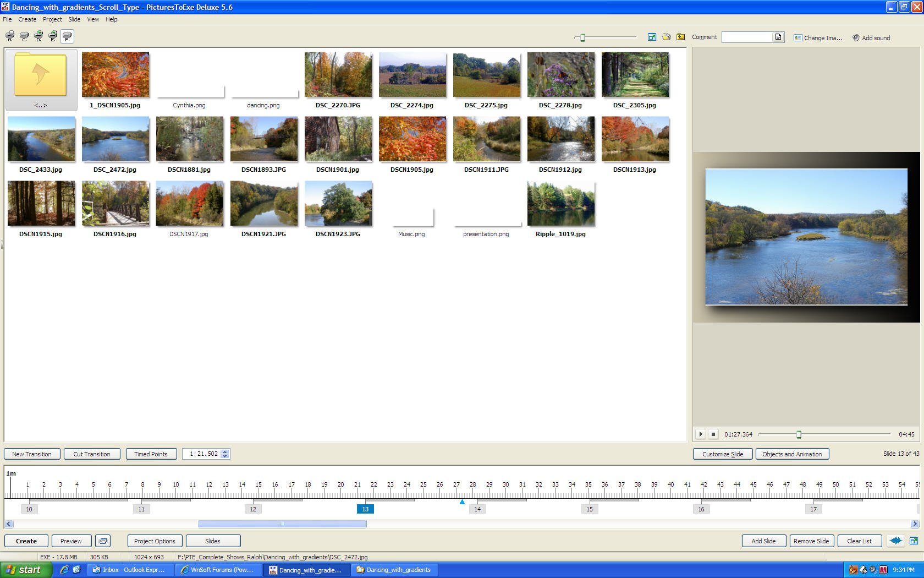Click the comment editor icon in Comment field

pyautogui.click(x=778, y=37)
